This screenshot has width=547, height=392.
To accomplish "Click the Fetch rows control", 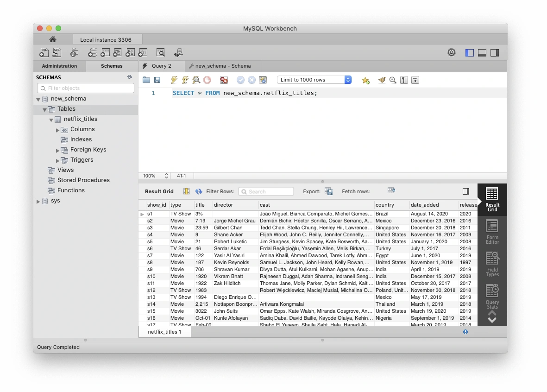I will coord(391,190).
